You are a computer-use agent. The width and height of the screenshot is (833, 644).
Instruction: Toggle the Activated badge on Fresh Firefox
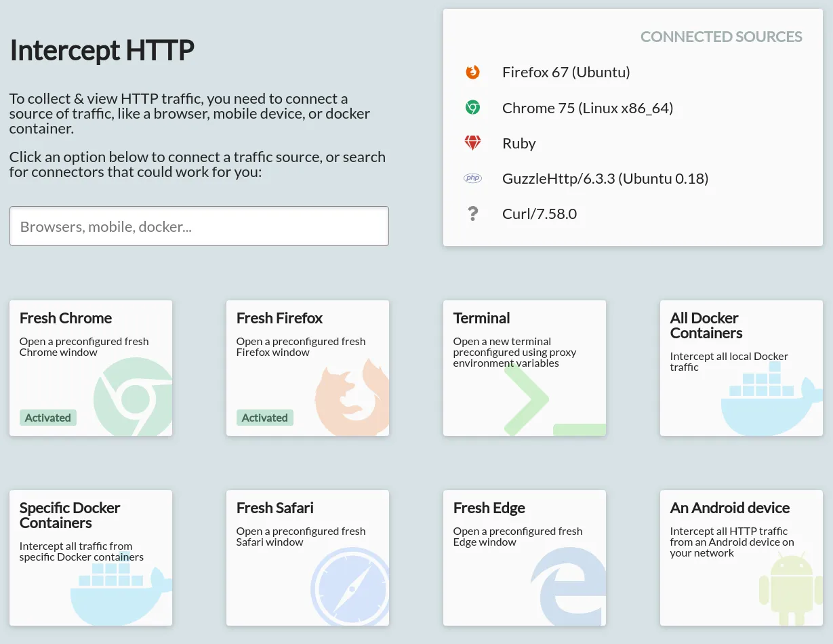[264, 417]
